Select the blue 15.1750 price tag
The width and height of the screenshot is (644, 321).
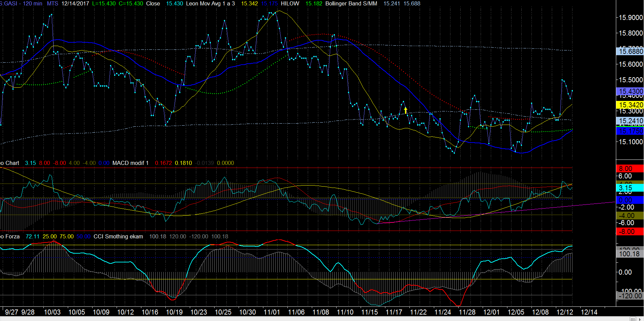(630, 131)
